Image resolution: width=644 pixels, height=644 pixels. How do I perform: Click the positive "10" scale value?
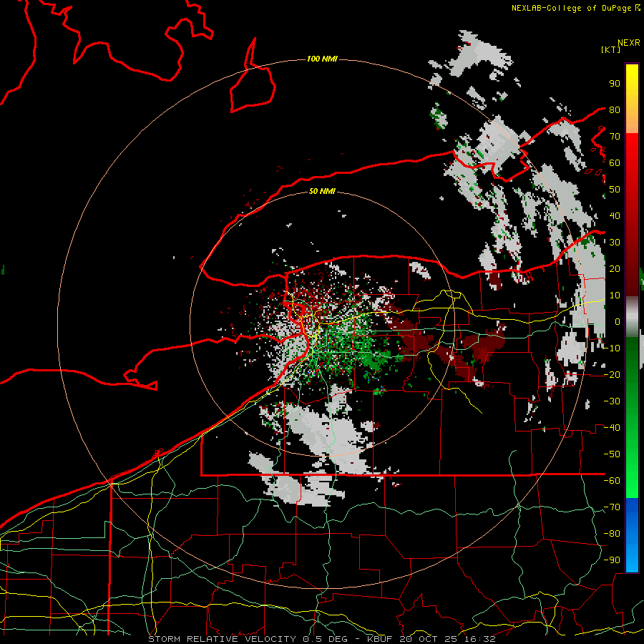pos(615,296)
